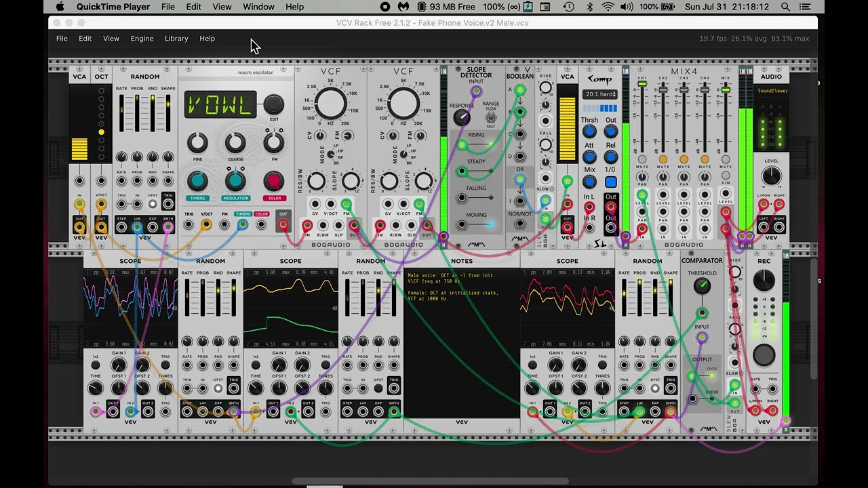Flip Slope Detector RANGE slow/fast switch

(x=491, y=117)
